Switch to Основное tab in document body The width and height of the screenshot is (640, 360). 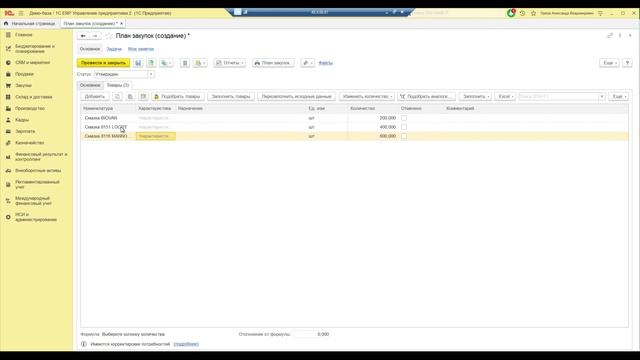pyautogui.click(x=90, y=85)
